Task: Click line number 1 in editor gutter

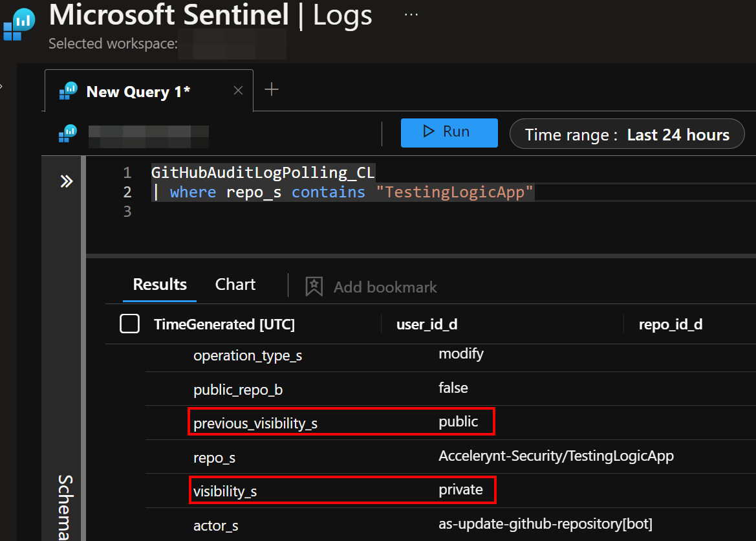Action: [127, 172]
